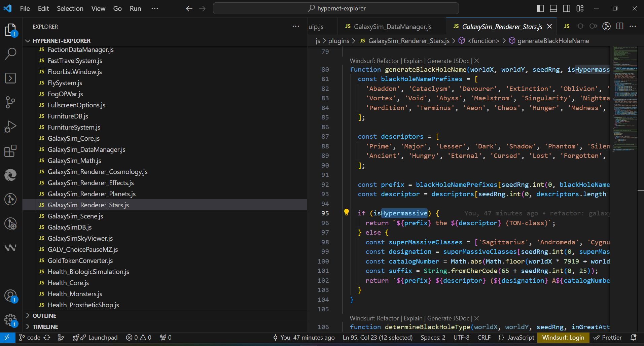The image size is (644, 346).
Task: Open the Go menu
Action: pyautogui.click(x=117, y=8)
